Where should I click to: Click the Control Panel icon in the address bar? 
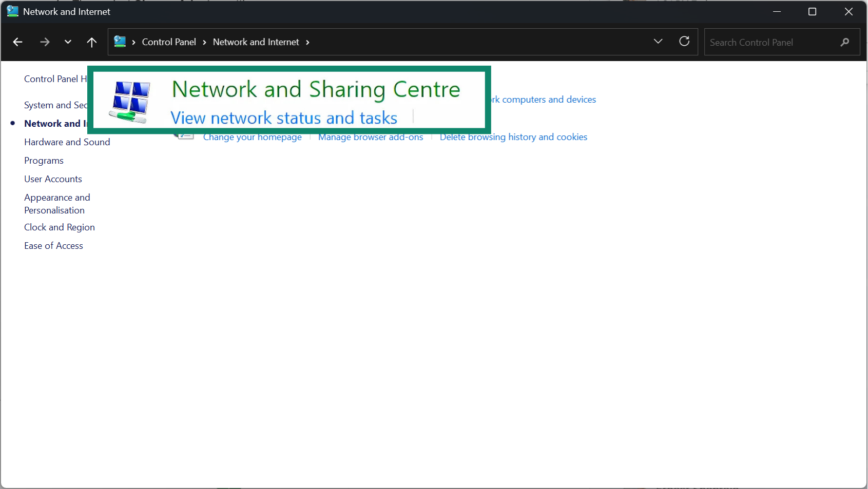121,42
